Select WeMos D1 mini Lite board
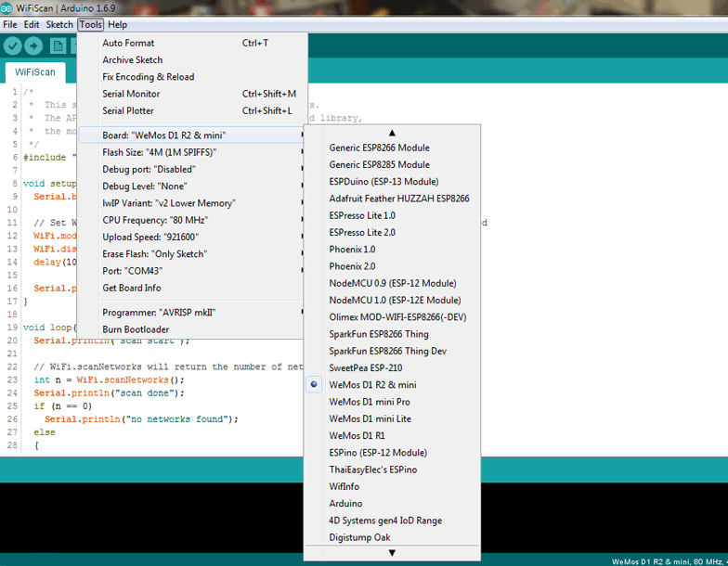This screenshot has width=728, height=566. [x=392, y=418]
